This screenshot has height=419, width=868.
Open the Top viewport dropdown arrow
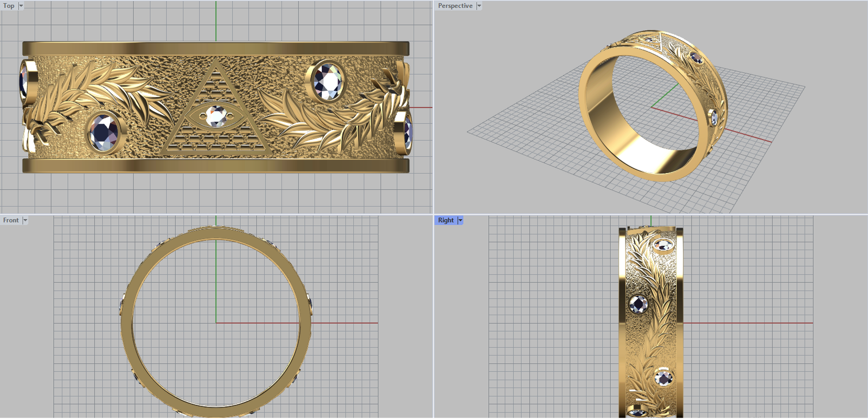21,6
